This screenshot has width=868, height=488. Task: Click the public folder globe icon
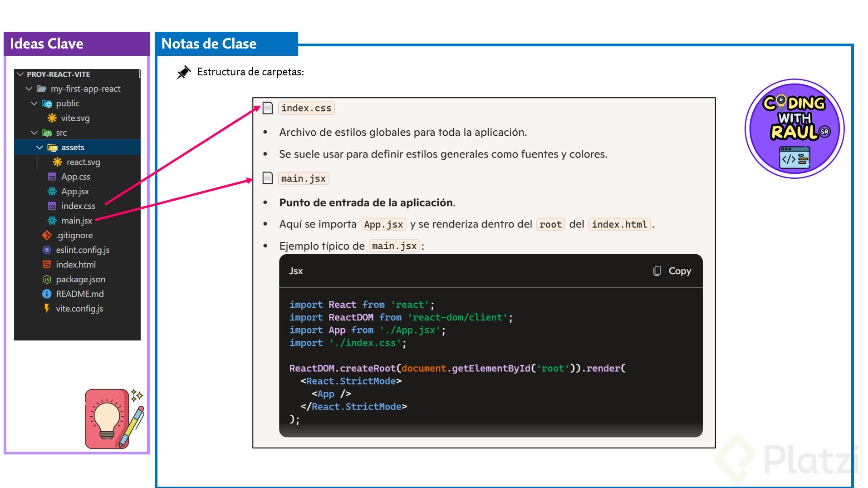[47, 104]
